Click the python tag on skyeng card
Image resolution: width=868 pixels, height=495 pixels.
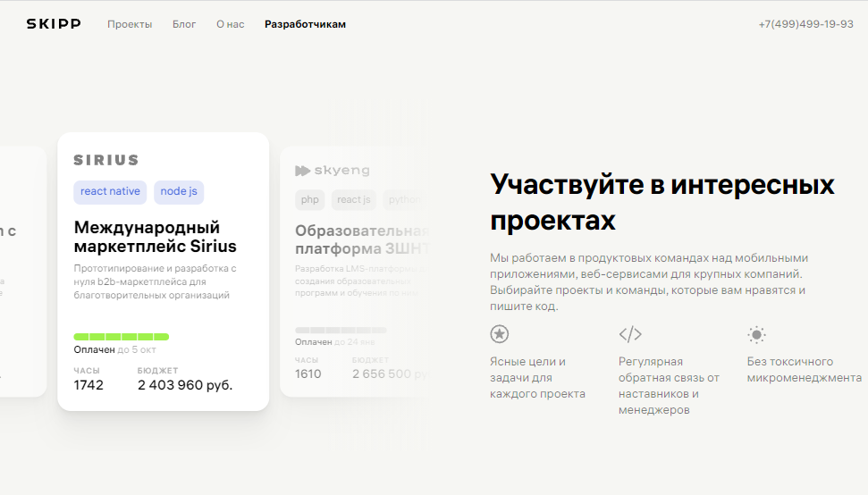tap(405, 199)
